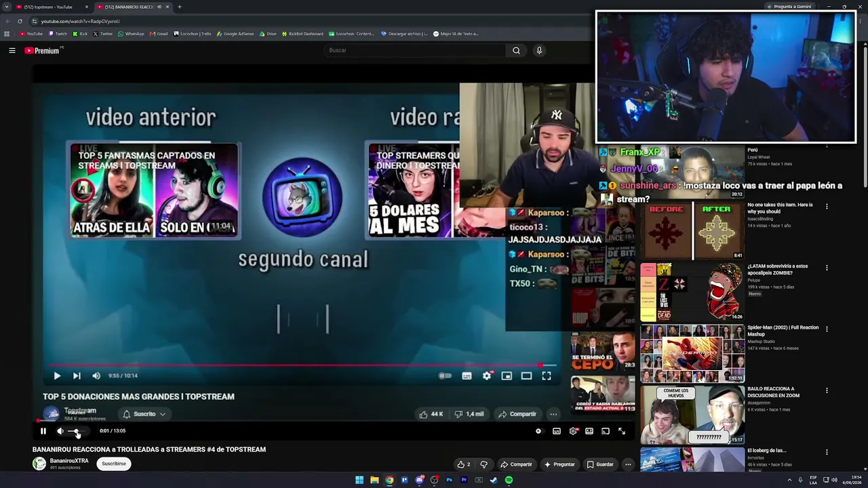Pause the BANANIROU REACCIONA video
The height and width of the screenshot is (488, 868).
point(43,431)
